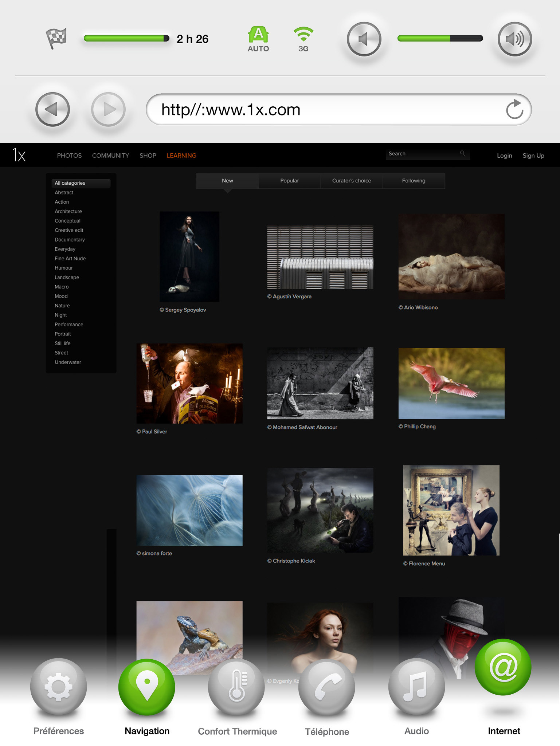The height and width of the screenshot is (746, 560).
Task: Select All categories filter
Action: pyautogui.click(x=81, y=183)
